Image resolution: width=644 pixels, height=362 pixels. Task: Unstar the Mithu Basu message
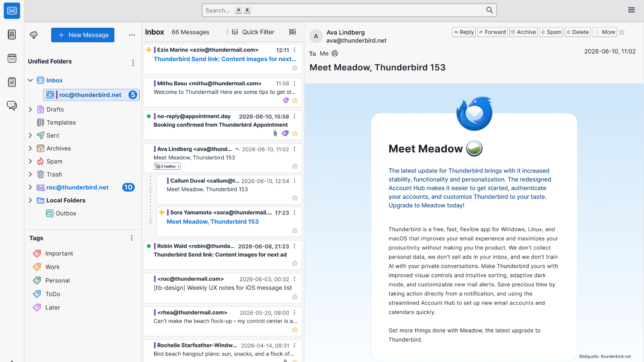(295, 101)
